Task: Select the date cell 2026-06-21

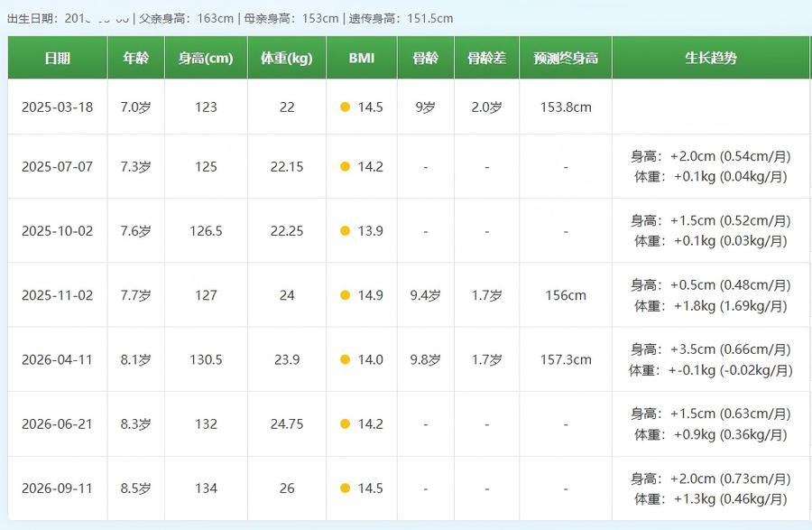Action: coord(57,424)
